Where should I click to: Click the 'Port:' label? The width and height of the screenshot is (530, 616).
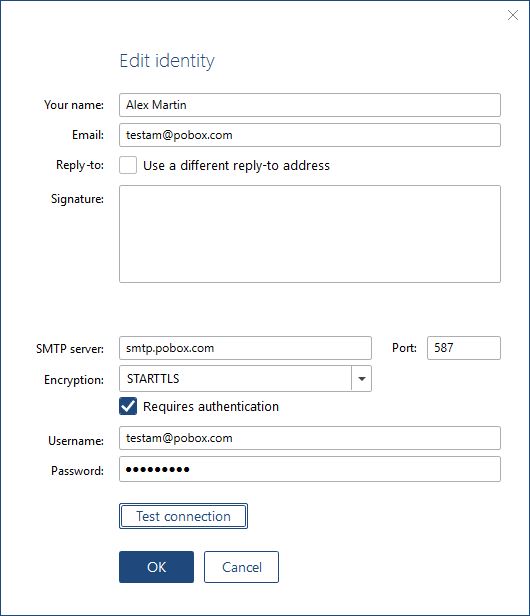coord(404,348)
